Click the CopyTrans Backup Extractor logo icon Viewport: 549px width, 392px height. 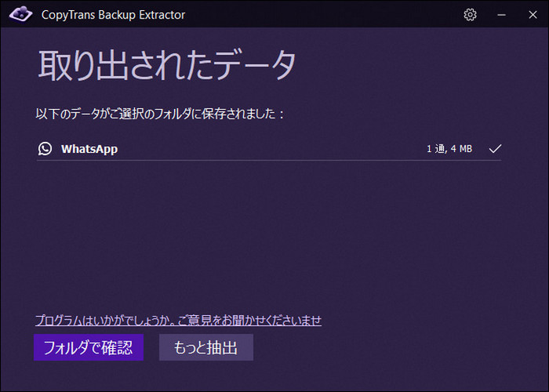tap(20, 14)
